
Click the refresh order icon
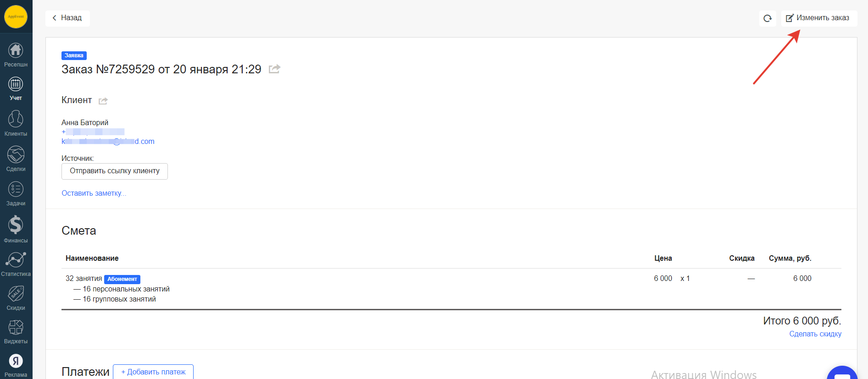(768, 18)
